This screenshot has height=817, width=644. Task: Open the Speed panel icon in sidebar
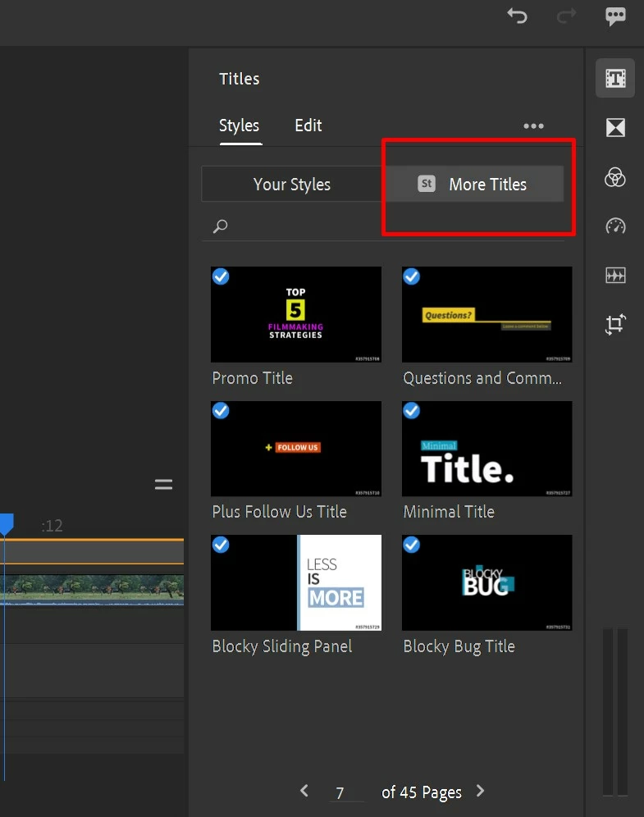pyautogui.click(x=615, y=226)
